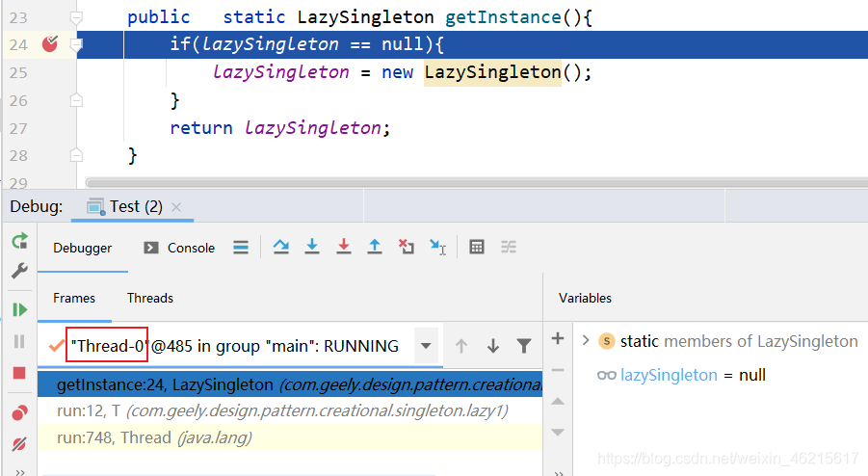Screen dimensions: 868x476
Task: Mute all breakpoints
Action: 19,444
